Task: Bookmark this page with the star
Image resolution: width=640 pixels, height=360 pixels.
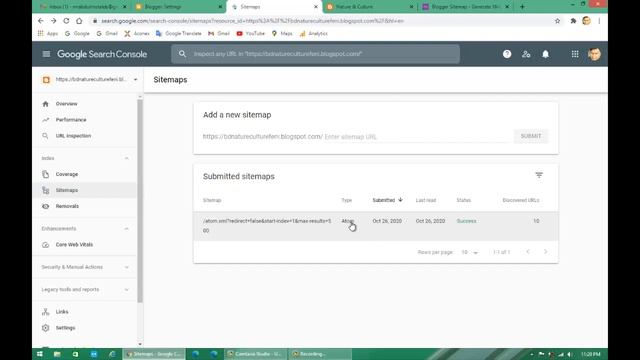Action: point(558,21)
